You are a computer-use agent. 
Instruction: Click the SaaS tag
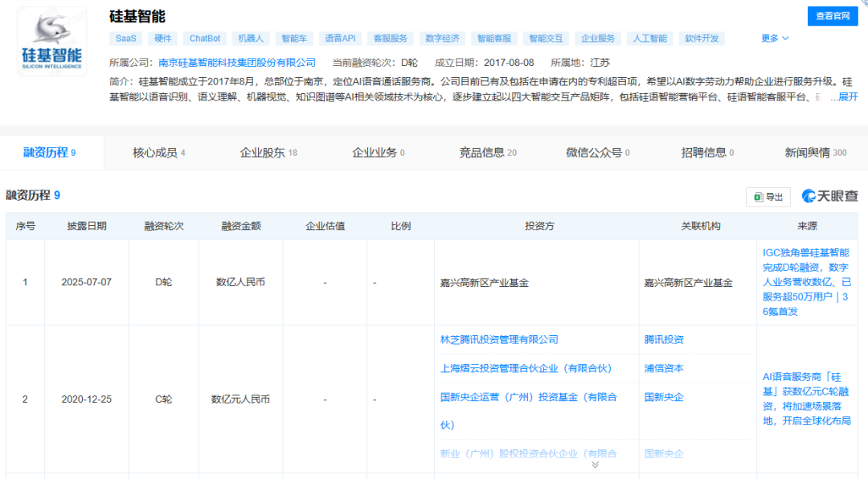[125, 38]
